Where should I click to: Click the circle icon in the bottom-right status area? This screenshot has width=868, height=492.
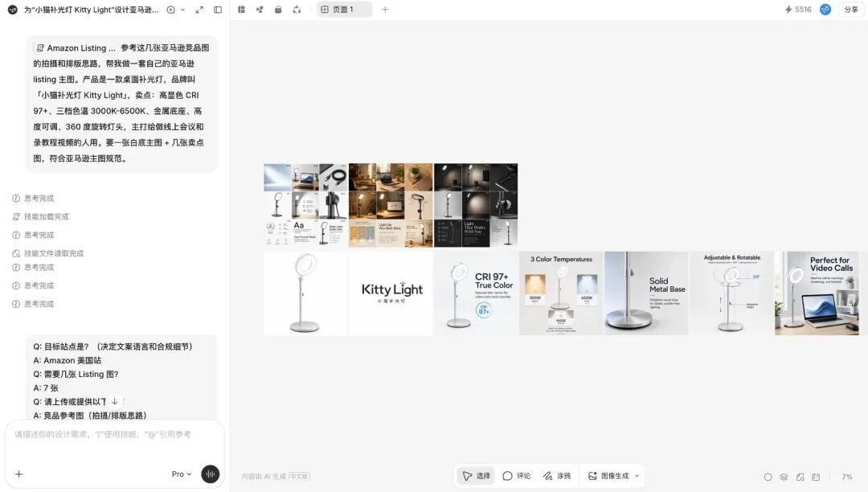click(768, 477)
